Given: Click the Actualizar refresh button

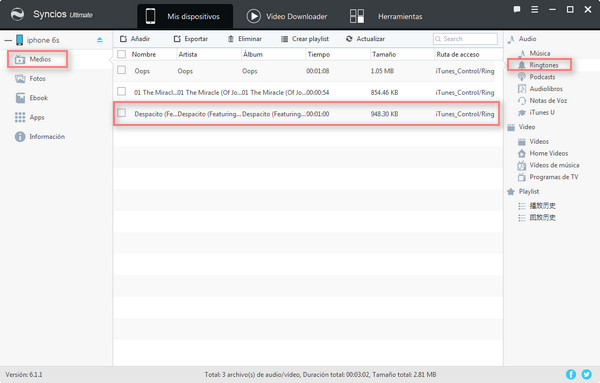Looking at the screenshot, I should click(x=365, y=39).
